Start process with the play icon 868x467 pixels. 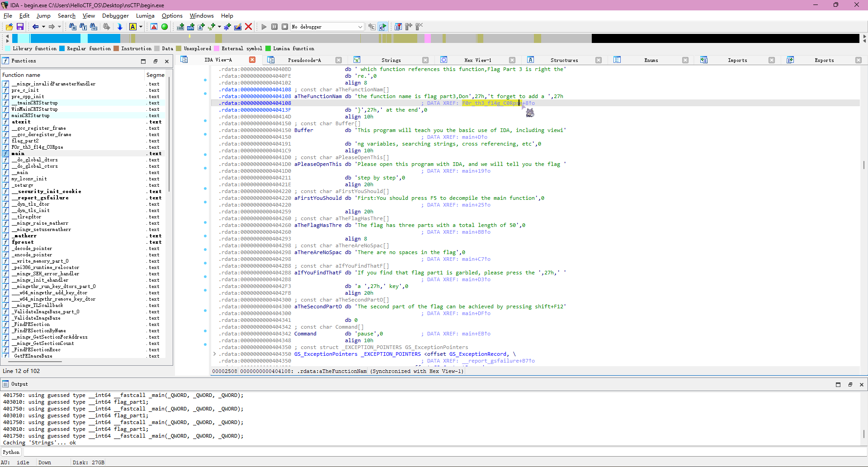pyautogui.click(x=264, y=27)
